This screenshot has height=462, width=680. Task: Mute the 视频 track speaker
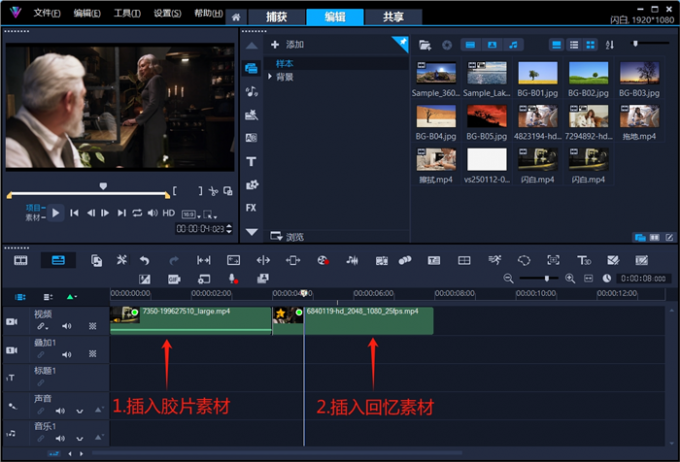66,326
